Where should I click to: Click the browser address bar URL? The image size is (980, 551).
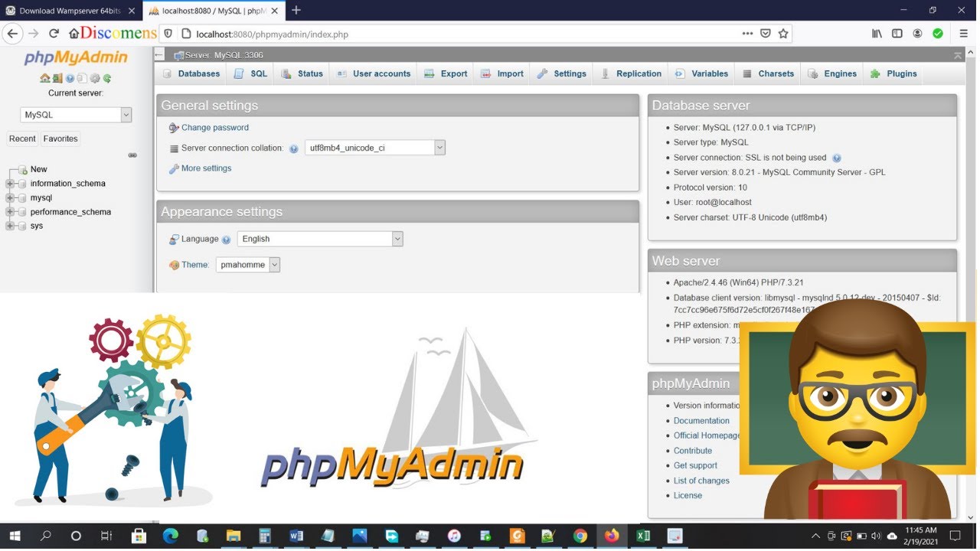click(273, 34)
